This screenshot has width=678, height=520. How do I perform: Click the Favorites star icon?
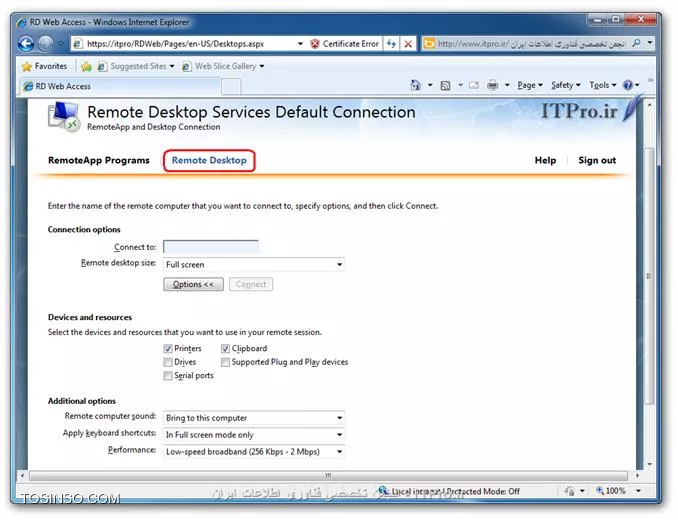click(x=27, y=66)
